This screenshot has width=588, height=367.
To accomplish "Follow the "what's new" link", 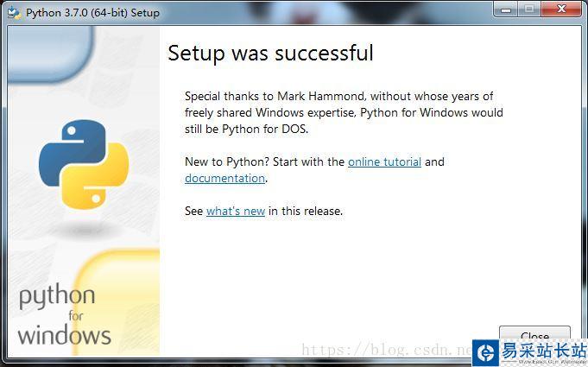I will [236, 211].
